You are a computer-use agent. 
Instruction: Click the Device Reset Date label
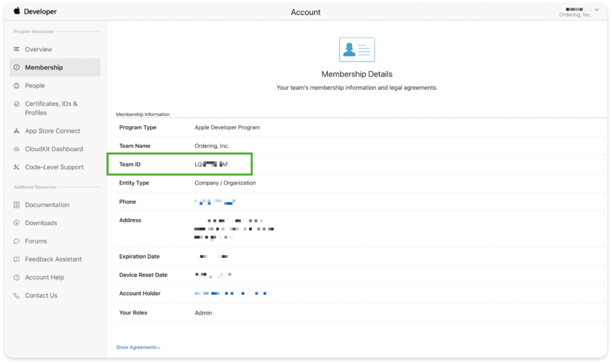click(x=143, y=275)
